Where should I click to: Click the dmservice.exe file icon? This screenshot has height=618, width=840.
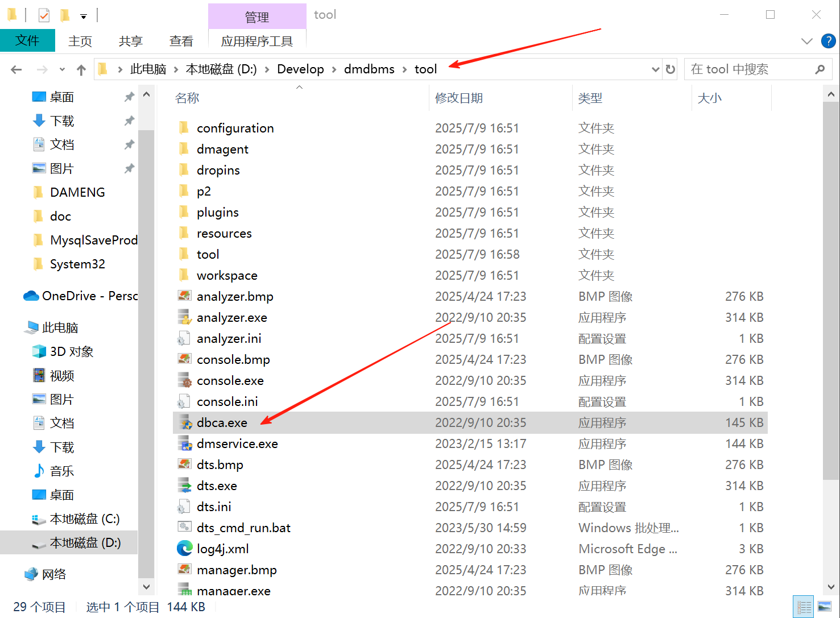coord(185,443)
